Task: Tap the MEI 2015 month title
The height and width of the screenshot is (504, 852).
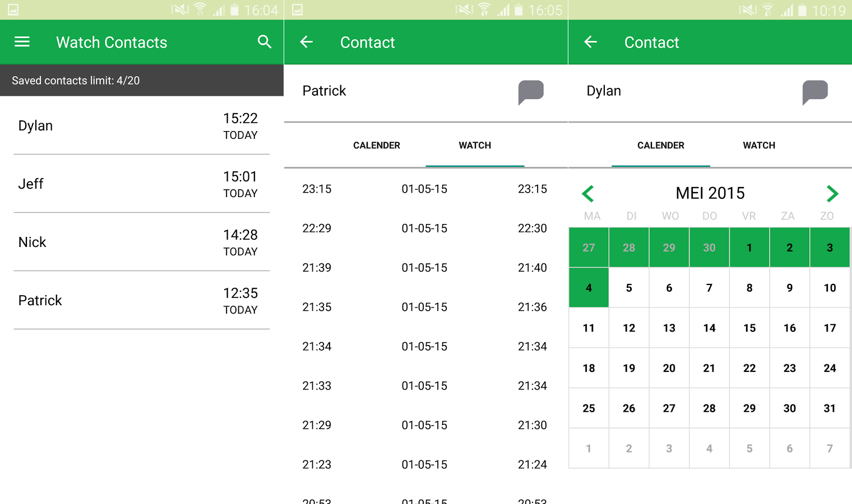Action: point(710,193)
